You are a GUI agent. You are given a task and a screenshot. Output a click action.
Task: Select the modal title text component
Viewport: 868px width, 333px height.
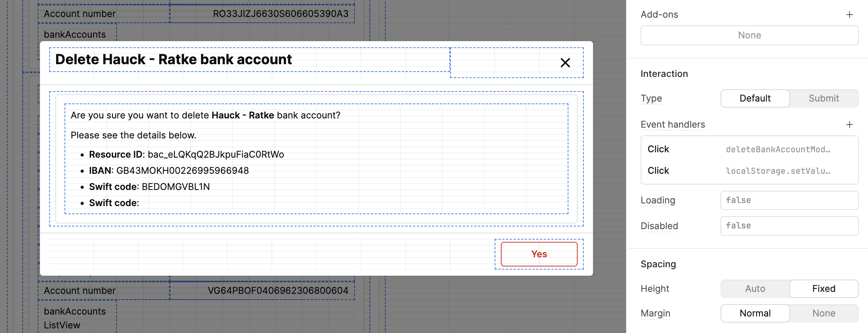174,60
